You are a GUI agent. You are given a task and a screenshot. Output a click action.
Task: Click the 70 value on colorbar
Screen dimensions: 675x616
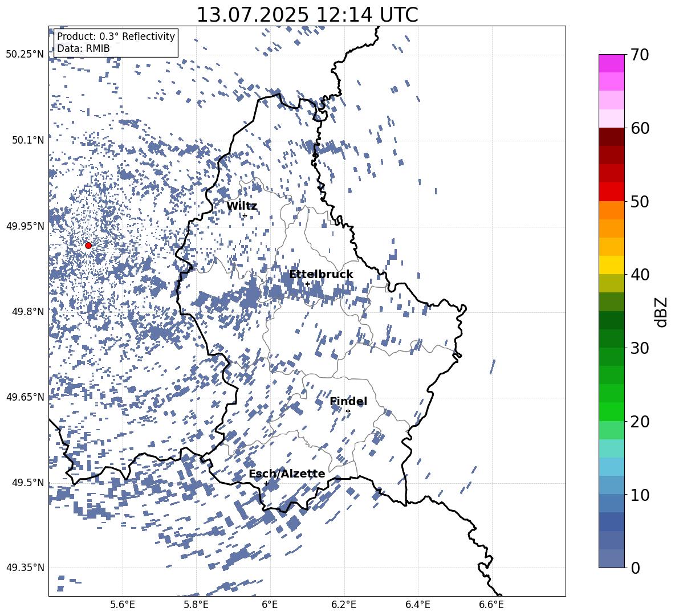tap(640, 55)
